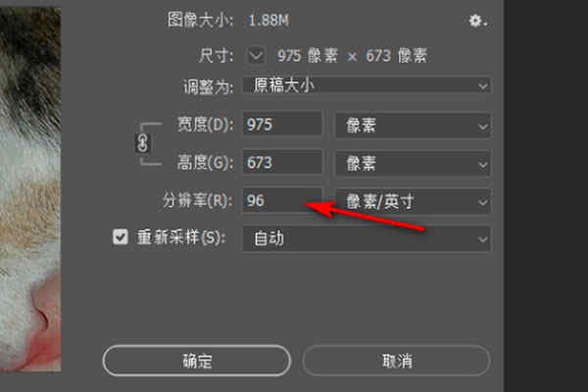This screenshot has width=588, height=392.
Task: Click the cat image preview thumbnail
Action: 30,189
